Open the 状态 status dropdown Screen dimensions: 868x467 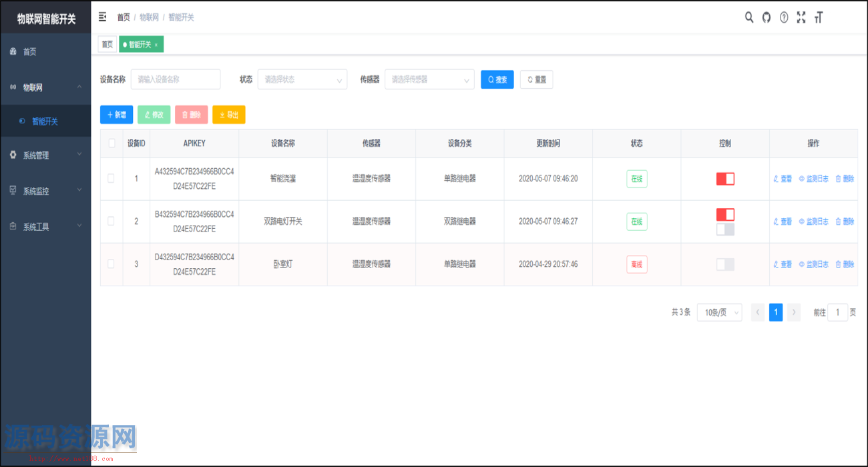tap(302, 79)
